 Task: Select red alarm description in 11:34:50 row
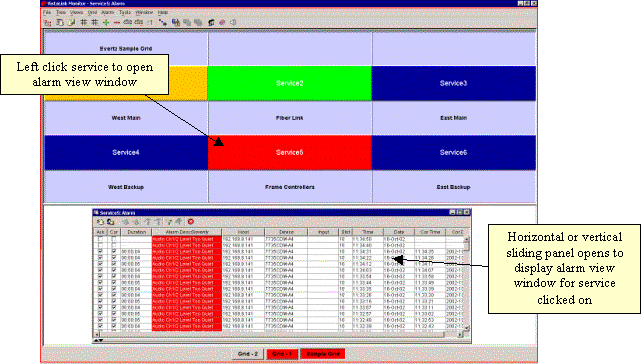tap(187, 239)
